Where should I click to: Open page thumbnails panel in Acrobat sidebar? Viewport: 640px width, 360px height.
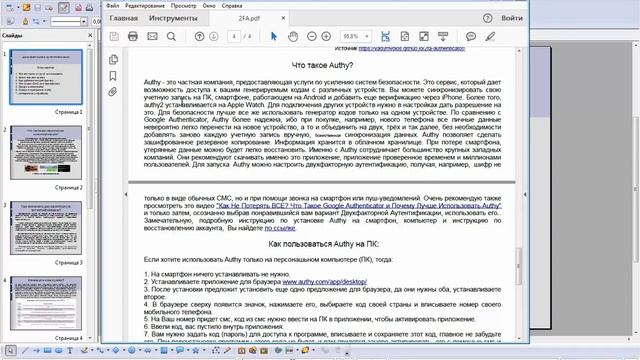click(113, 60)
